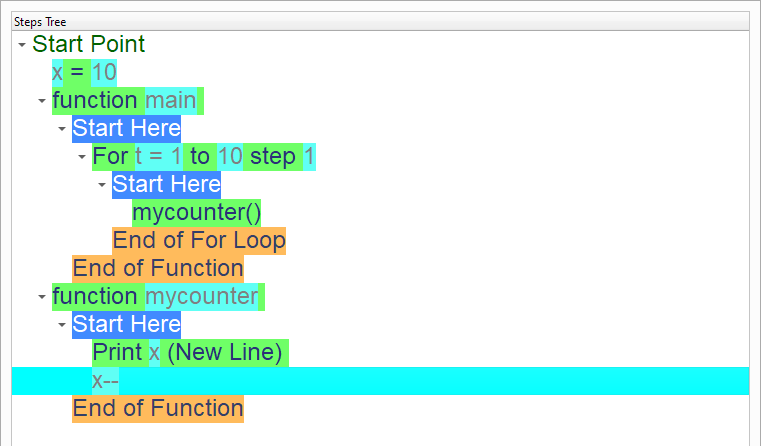Collapse Start Here arrow directly under function main
Viewport: 761px width, 446px height.
62,129
